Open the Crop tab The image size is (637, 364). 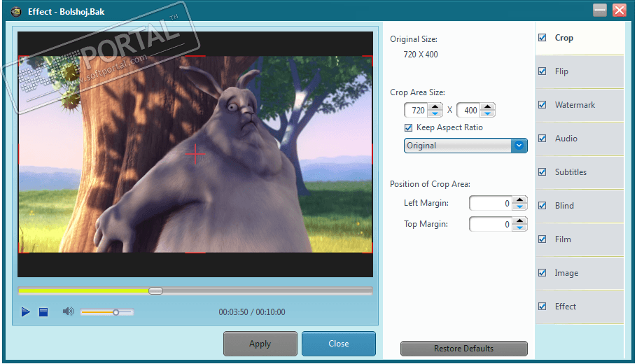(580, 38)
